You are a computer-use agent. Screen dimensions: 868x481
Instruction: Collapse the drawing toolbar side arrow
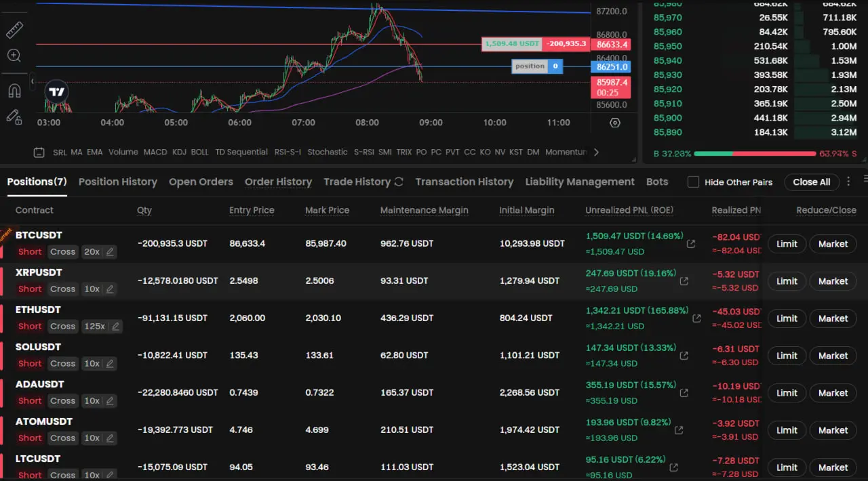pos(32,81)
